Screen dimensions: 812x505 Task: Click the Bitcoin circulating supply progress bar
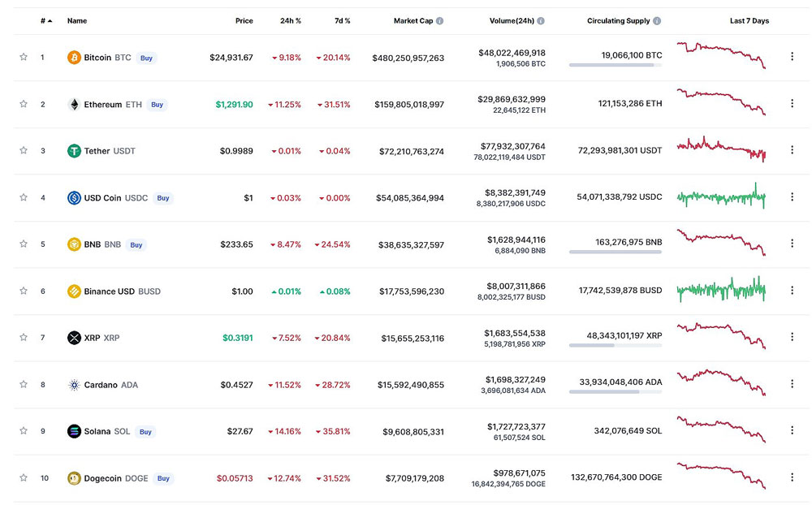click(x=615, y=65)
